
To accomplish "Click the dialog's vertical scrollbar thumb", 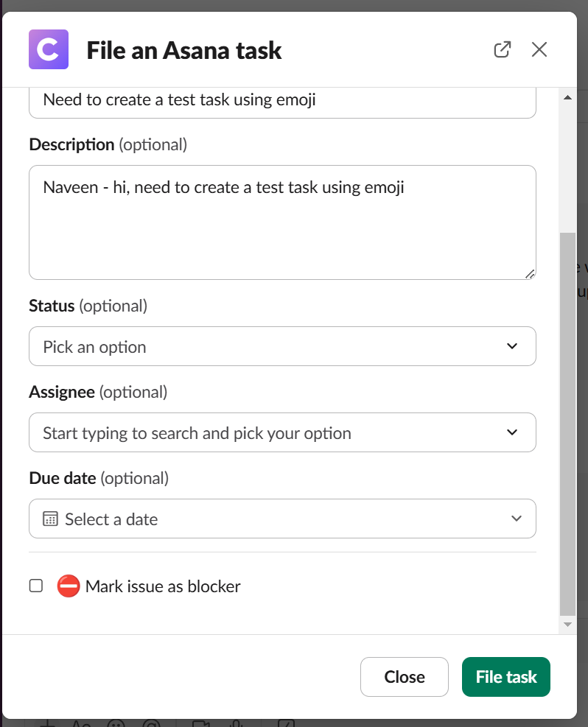I will pos(567,424).
